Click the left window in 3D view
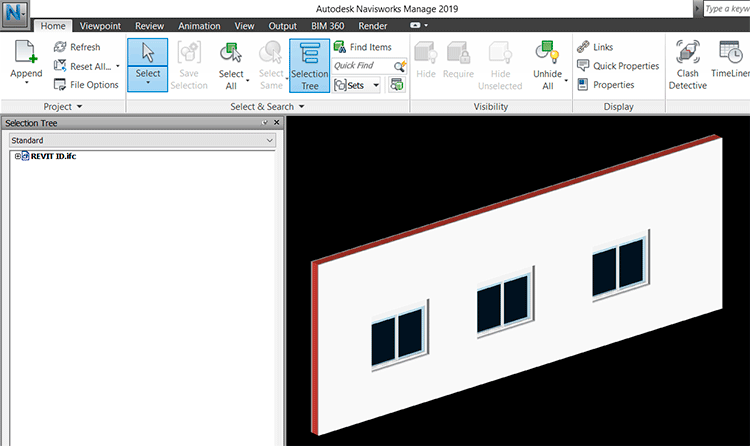Screen dimensions: 750x446 [398, 335]
